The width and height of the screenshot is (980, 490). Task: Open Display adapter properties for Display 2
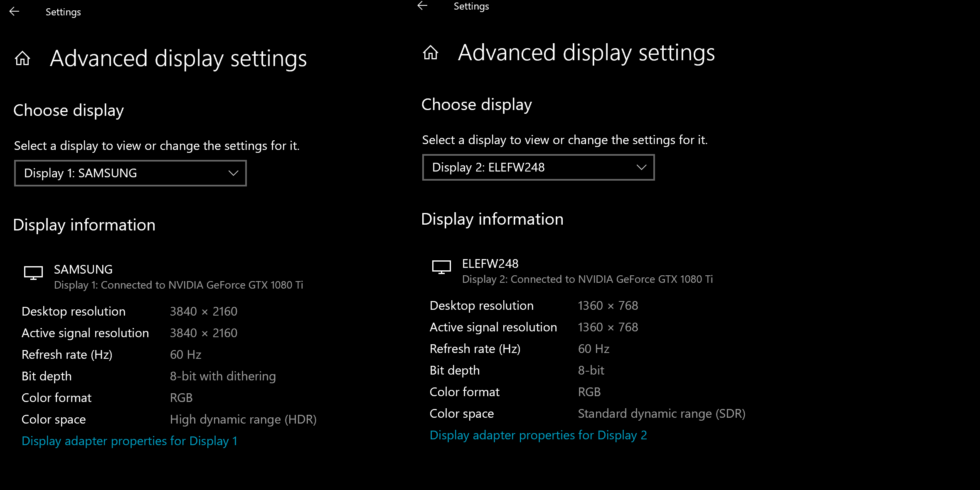tap(538, 435)
